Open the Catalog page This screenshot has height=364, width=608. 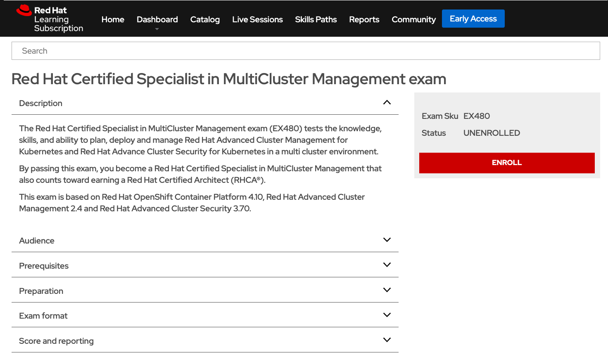point(205,19)
